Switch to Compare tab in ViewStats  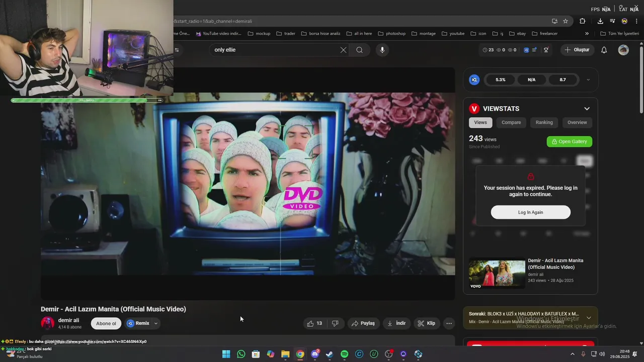(x=511, y=122)
